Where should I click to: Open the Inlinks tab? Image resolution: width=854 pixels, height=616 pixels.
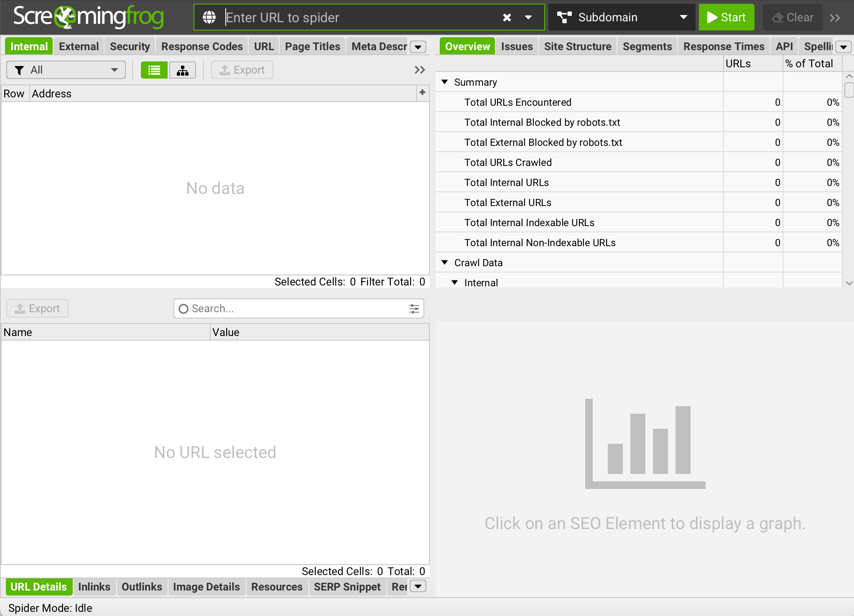point(94,587)
